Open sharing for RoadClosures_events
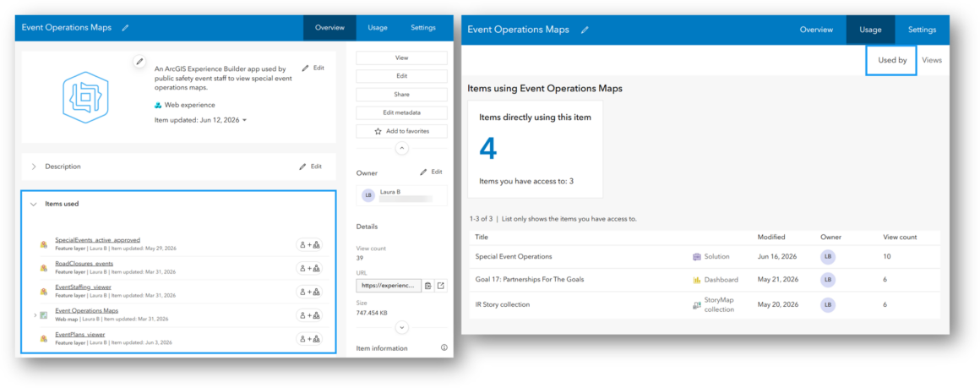 [309, 269]
